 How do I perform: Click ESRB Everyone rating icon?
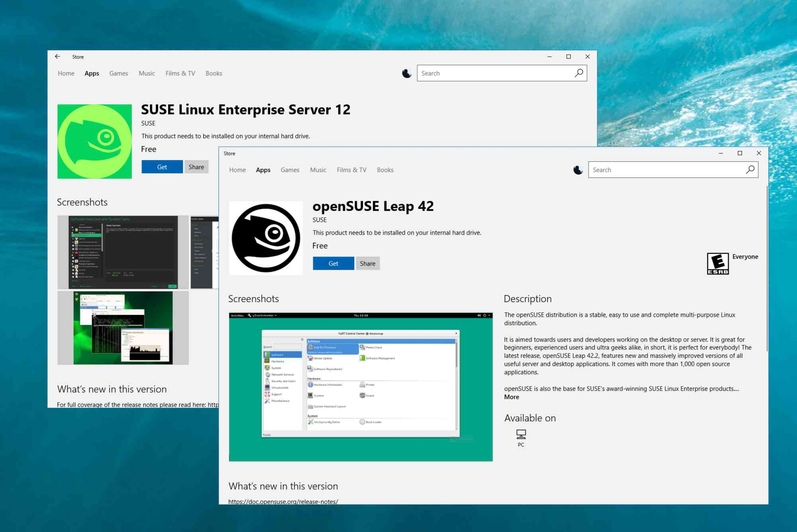pos(718,264)
